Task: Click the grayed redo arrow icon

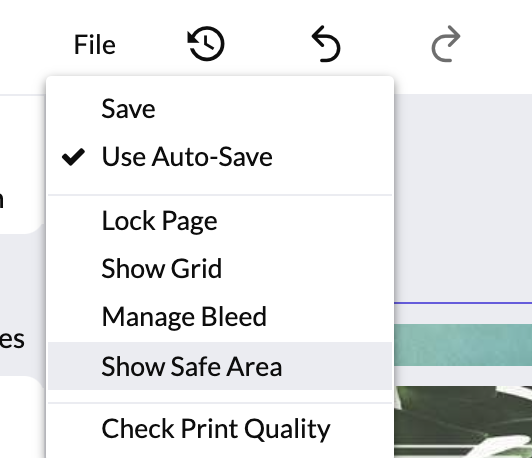Action: coord(446,44)
